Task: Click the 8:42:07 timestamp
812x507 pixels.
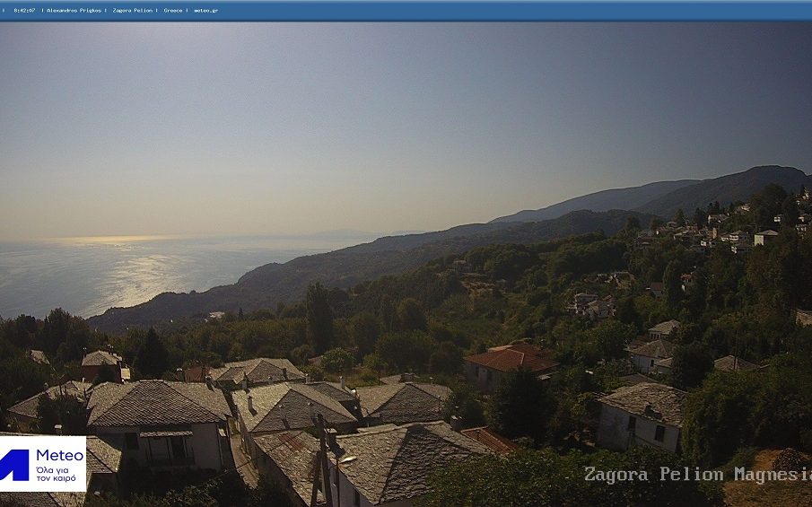Action: tap(24, 11)
